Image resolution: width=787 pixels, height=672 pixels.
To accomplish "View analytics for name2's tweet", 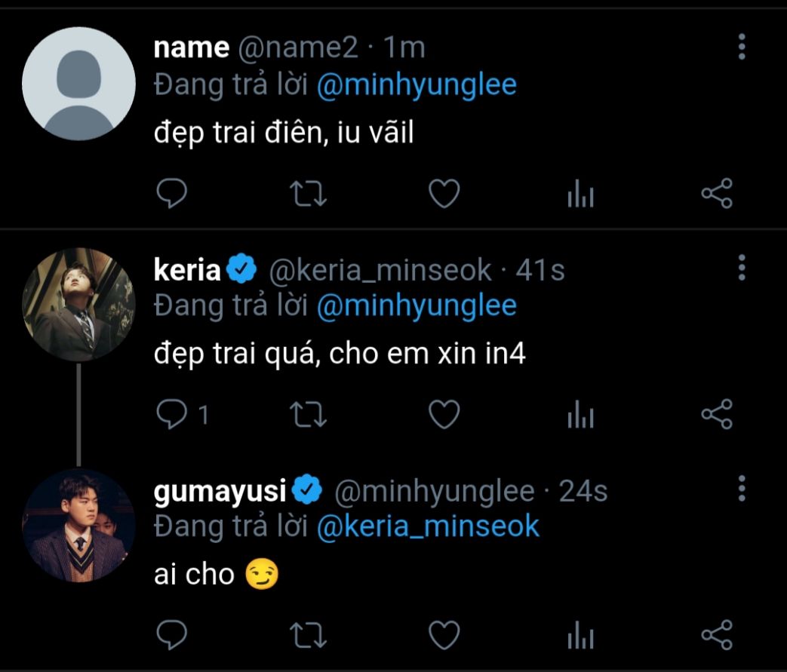I will coord(580,195).
